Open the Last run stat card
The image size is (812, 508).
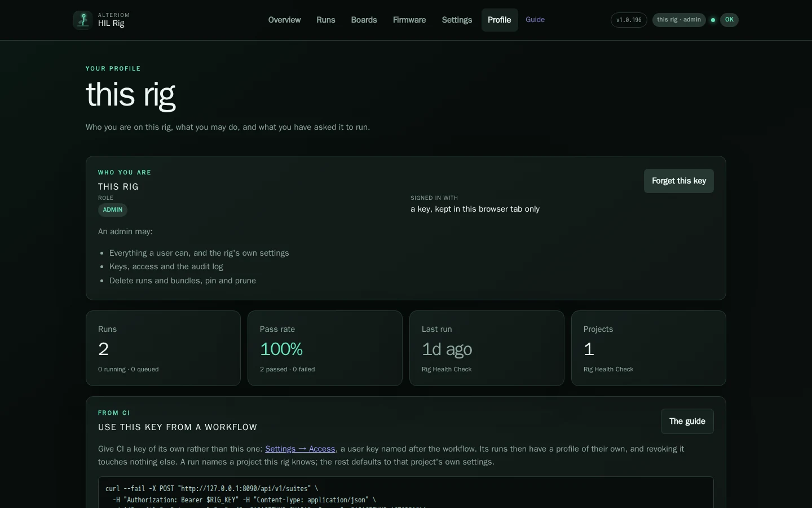(487, 348)
